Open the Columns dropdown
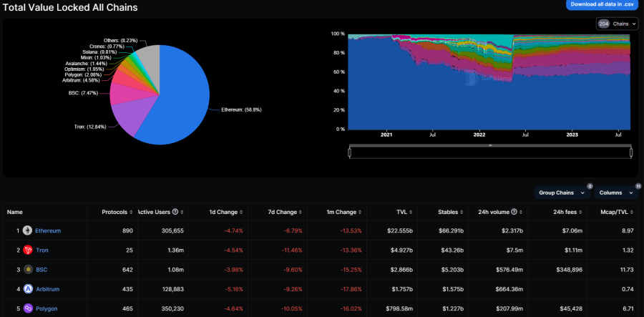This screenshot has width=644, height=317. click(616, 192)
